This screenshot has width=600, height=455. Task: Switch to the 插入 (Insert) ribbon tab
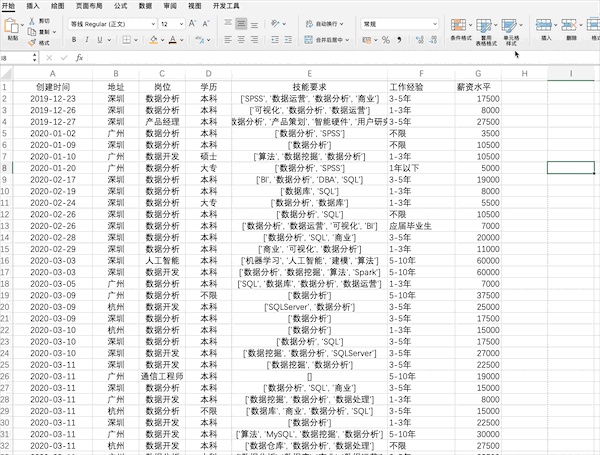(33, 6)
